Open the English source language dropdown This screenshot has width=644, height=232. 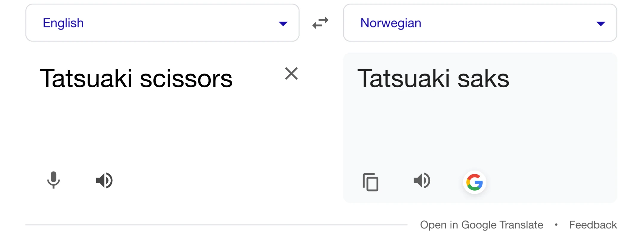click(x=162, y=22)
